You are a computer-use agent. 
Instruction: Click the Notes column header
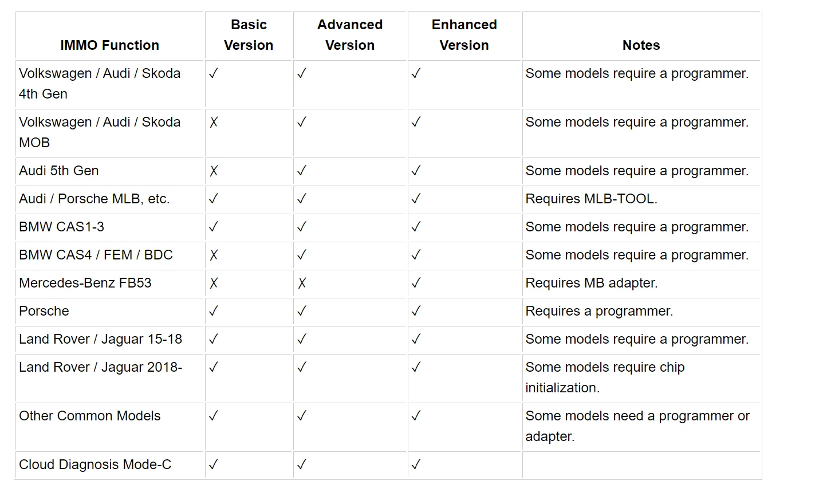tap(641, 45)
